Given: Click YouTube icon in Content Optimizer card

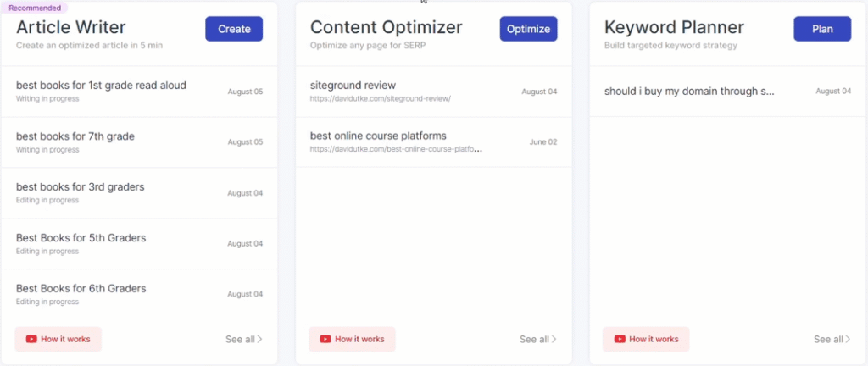Looking at the screenshot, I should click(x=325, y=339).
